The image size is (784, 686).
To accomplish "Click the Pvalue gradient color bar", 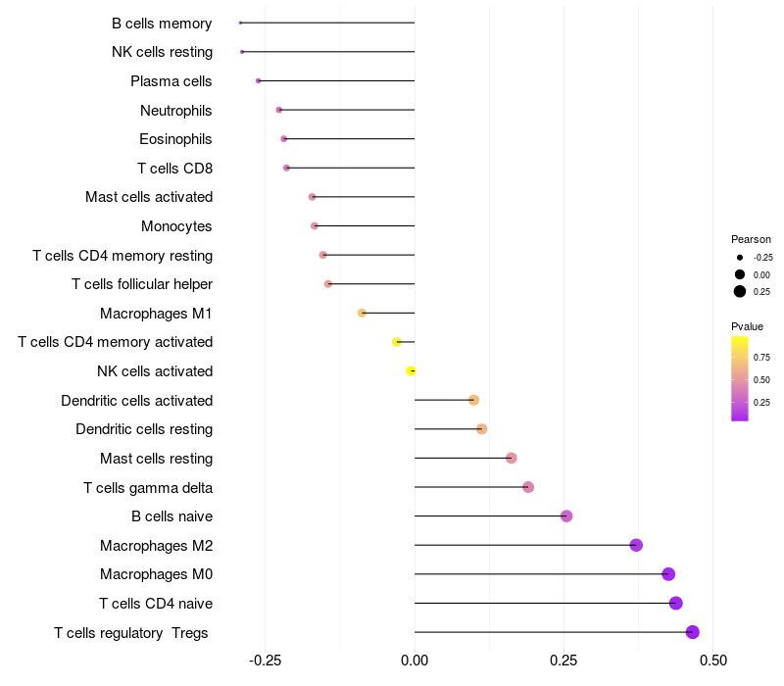I will point(740,378).
